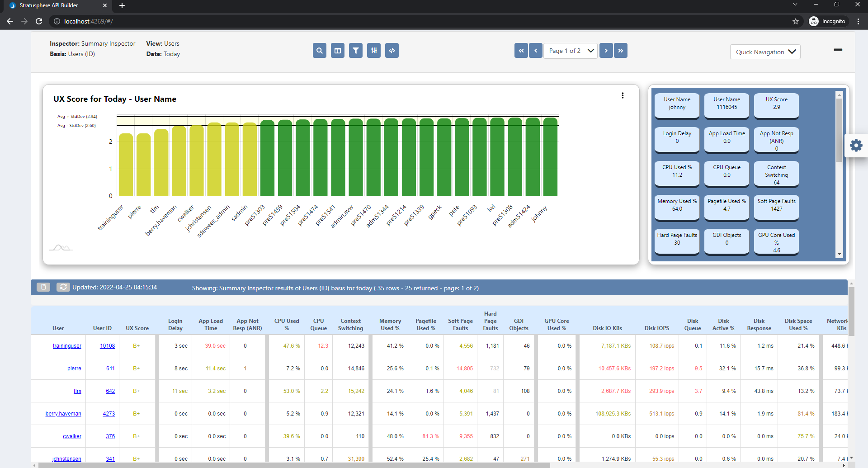Open the Quick Navigation dropdown
The width and height of the screenshot is (868, 468).
pos(765,52)
